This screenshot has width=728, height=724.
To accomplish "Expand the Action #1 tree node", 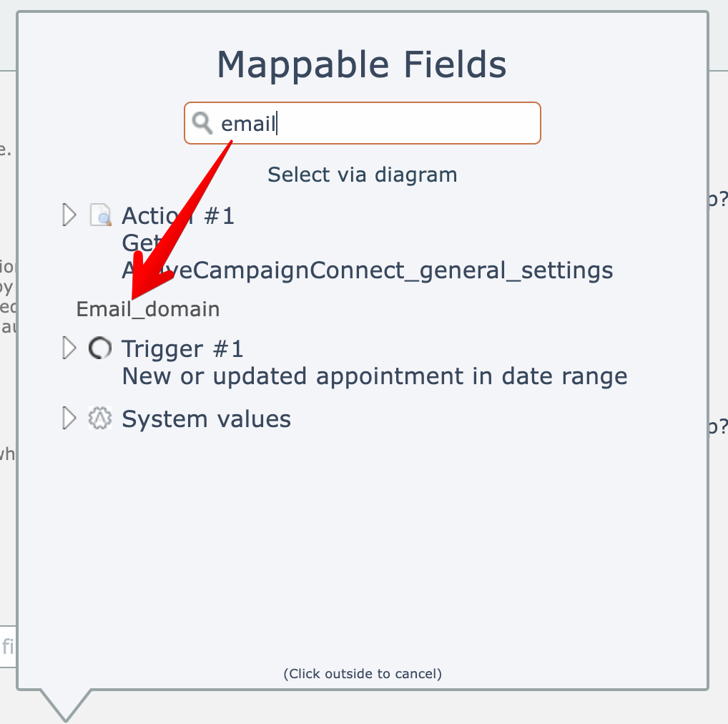I will (69, 215).
